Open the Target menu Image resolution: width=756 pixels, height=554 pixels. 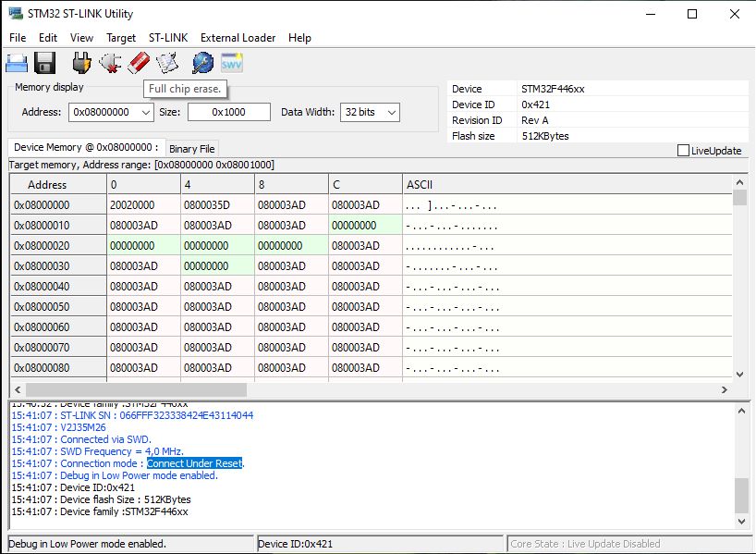[x=121, y=38]
